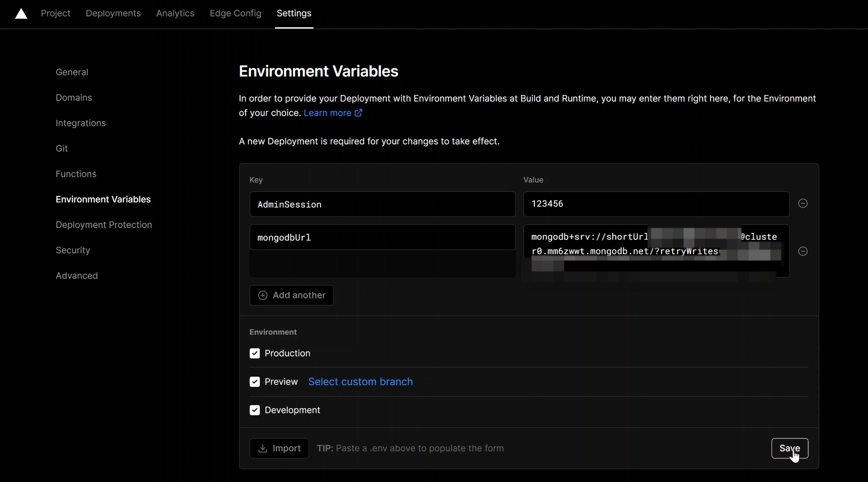Open Domains settings in the sidebar
Screen dimensions: 868x482
coord(74,98)
